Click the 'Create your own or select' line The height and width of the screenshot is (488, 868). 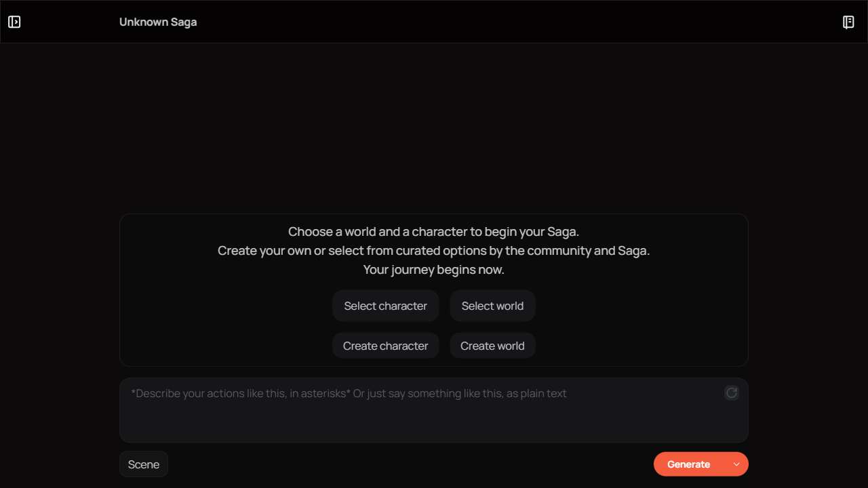(x=434, y=251)
